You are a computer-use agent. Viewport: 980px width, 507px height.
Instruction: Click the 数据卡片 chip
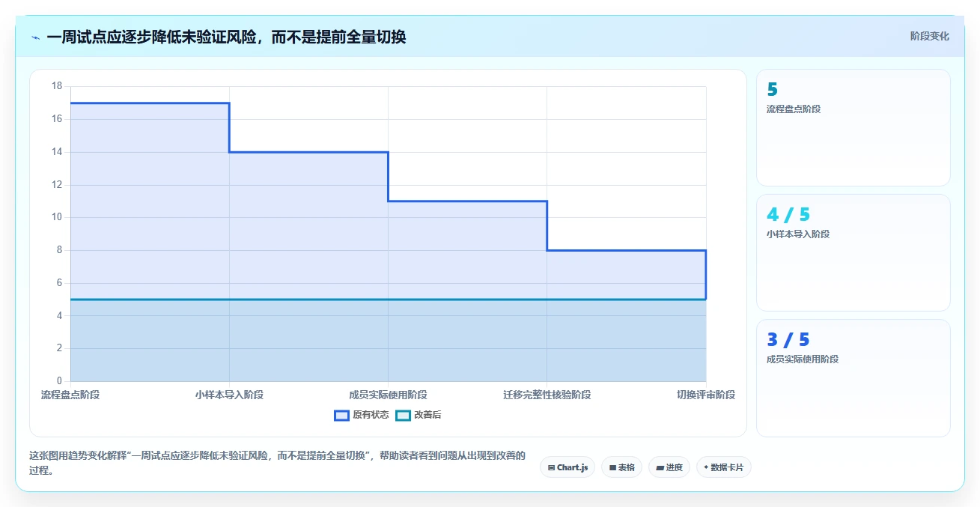click(x=723, y=467)
